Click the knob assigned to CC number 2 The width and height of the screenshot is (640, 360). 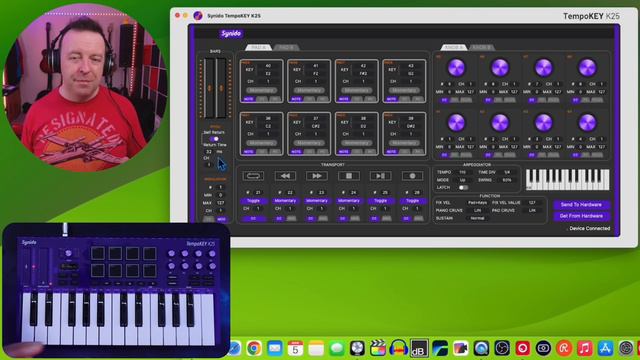(500, 122)
